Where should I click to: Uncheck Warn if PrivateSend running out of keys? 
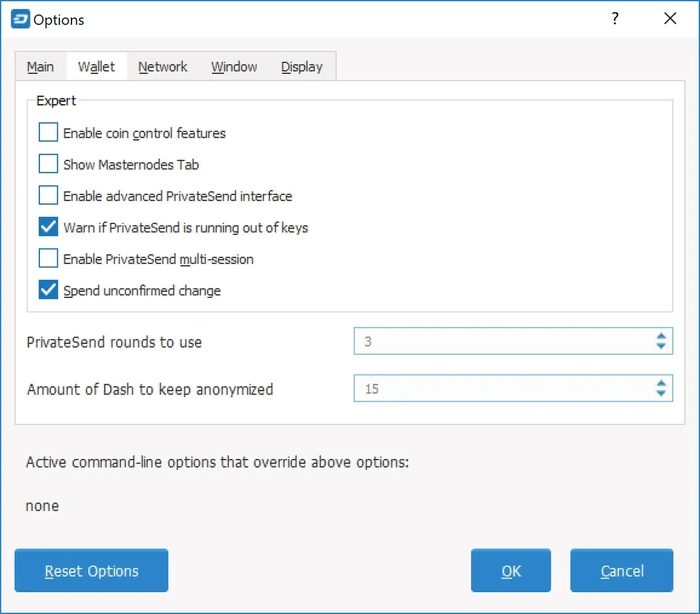coord(48,227)
